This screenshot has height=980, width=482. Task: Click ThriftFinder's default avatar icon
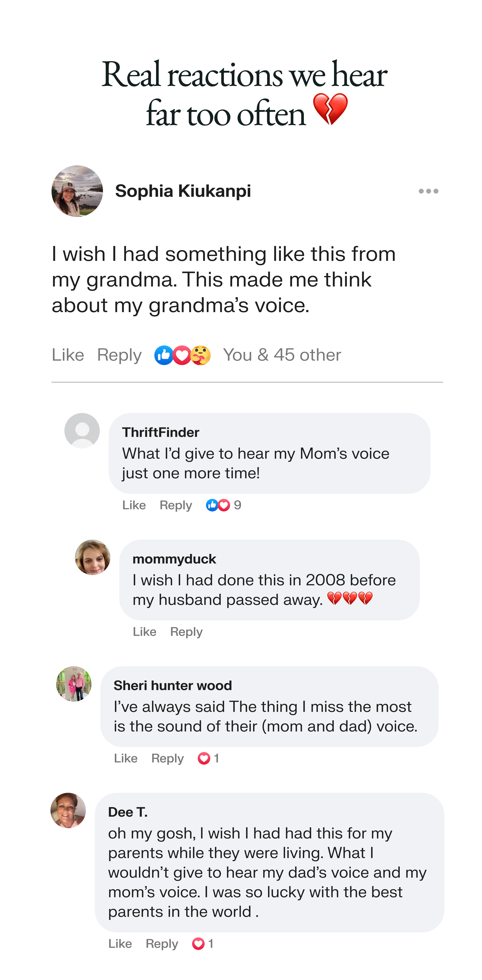point(82,431)
